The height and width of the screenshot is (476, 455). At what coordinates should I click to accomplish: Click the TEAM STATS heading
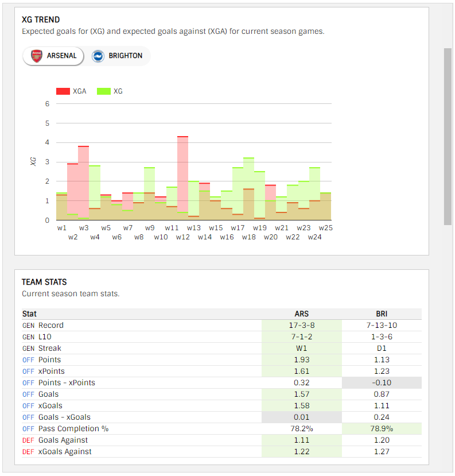pyautogui.click(x=44, y=282)
